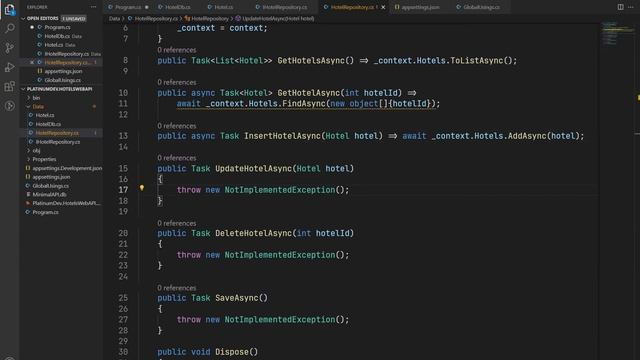This screenshot has height=360, width=640.
Task: Click UpdateHotelAsync in the breadcrumb
Action: pos(278,18)
